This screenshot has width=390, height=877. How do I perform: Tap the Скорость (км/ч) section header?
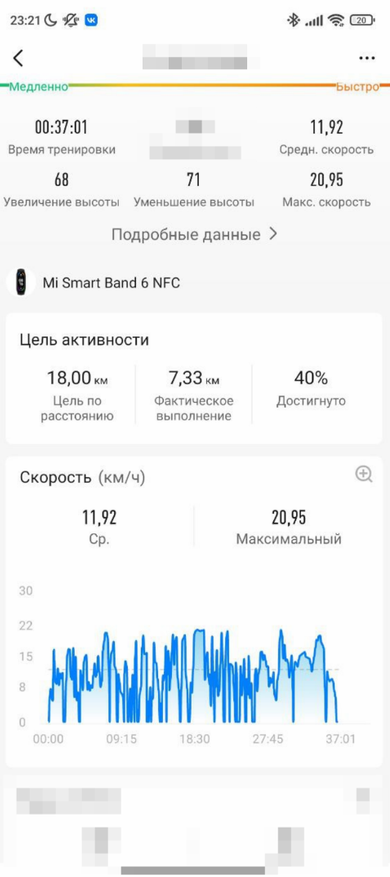coord(82,477)
